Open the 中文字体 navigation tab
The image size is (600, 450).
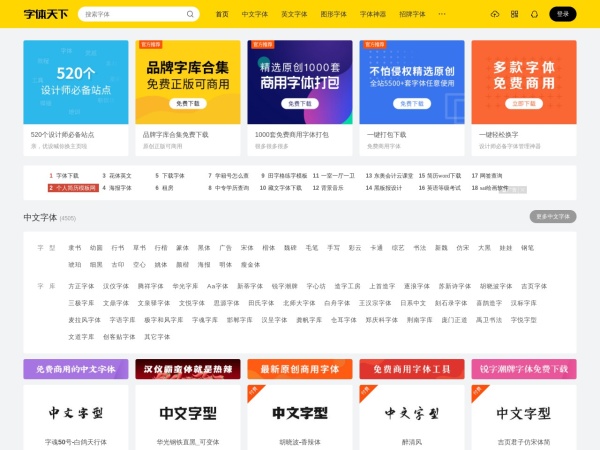(x=254, y=14)
